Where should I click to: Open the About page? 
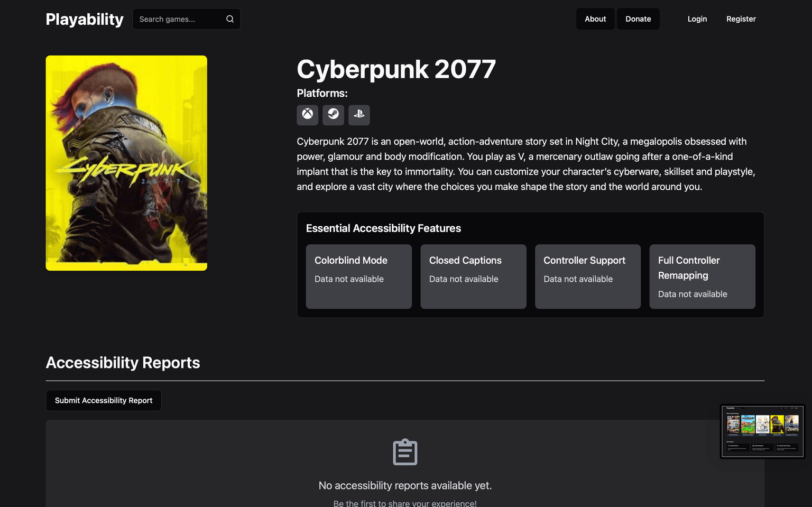point(595,19)
